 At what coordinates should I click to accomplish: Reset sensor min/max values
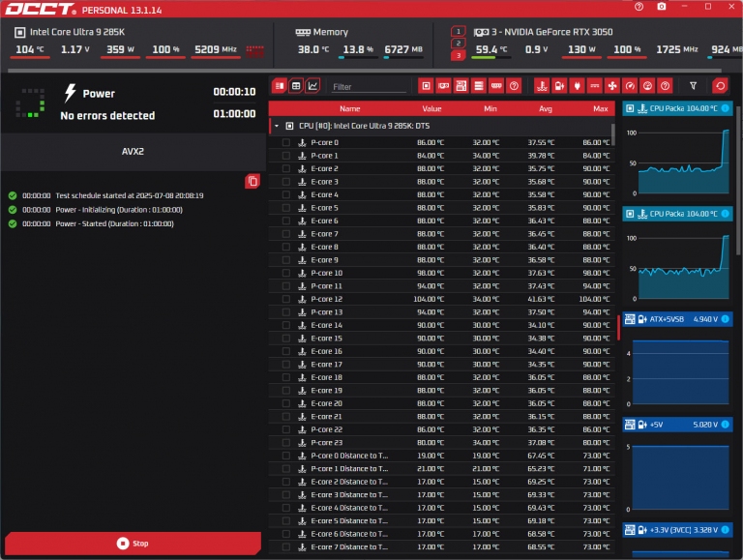(720, 86)
